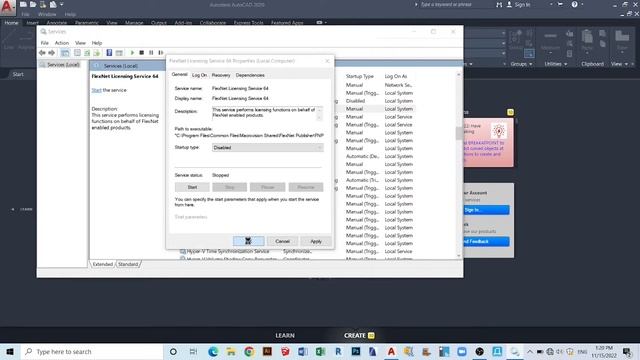Viewport: 640px width, 360px height.
Task: Click the Forward arrow in Services toolbar
Action: coord(51,53)
